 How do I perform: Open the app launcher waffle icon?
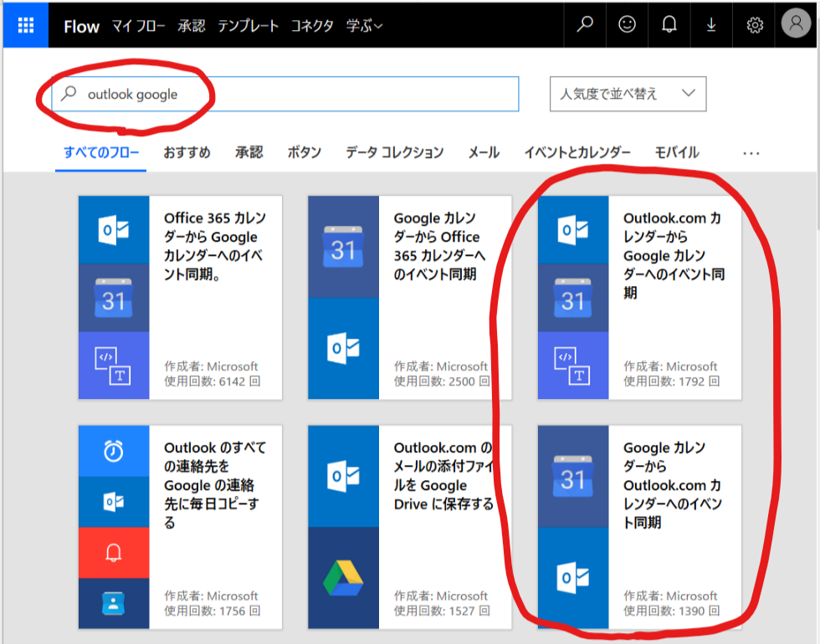(x=26, y=24)
